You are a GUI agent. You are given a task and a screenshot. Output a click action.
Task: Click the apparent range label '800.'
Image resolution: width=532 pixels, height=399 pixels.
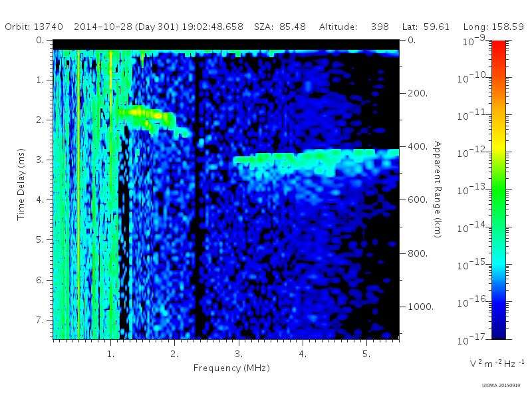click(418, 253)
